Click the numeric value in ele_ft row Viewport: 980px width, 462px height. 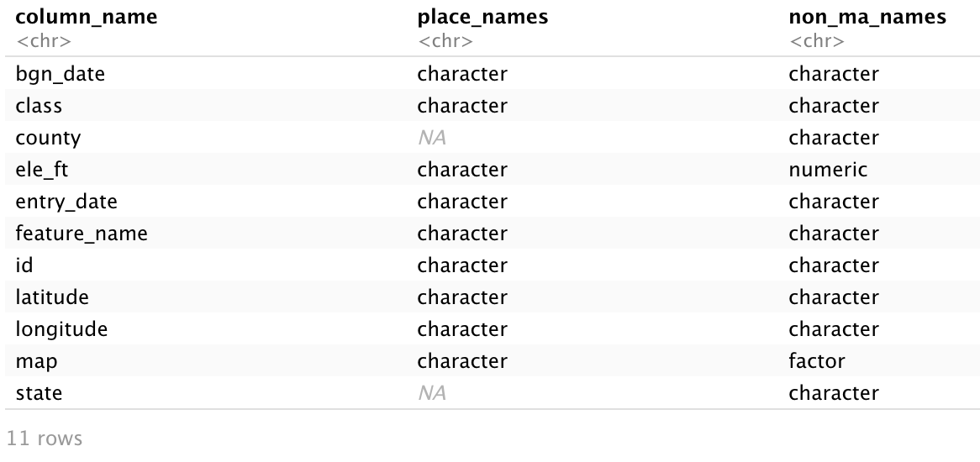828,170
